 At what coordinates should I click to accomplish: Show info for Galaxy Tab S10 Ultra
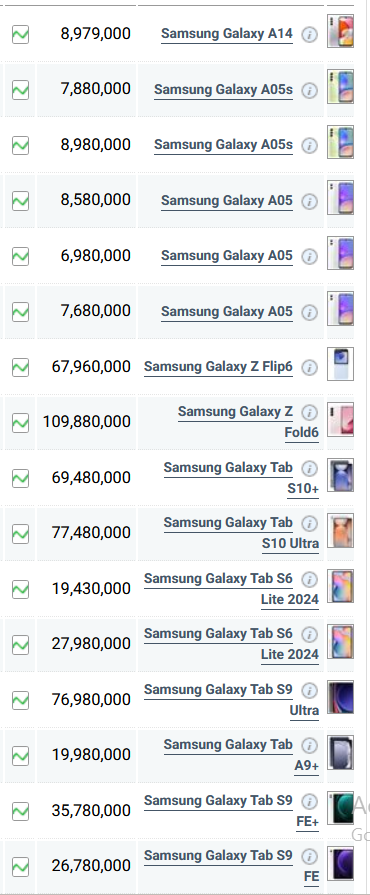coord(309,523)
